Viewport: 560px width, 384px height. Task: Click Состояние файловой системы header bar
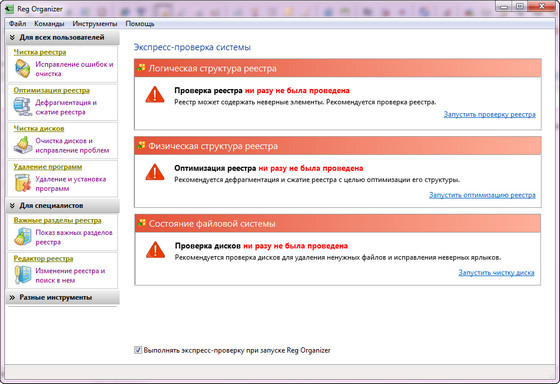tap(338, 224)
